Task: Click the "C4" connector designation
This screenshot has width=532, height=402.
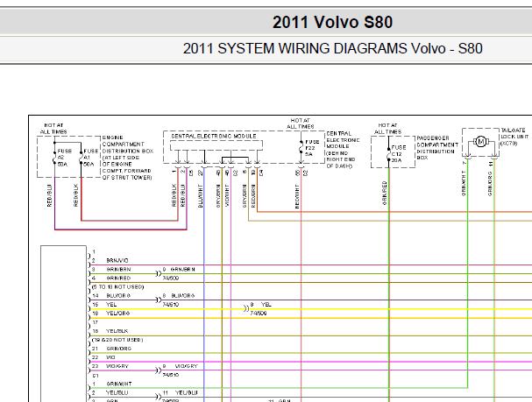Action: click(261, 173)
